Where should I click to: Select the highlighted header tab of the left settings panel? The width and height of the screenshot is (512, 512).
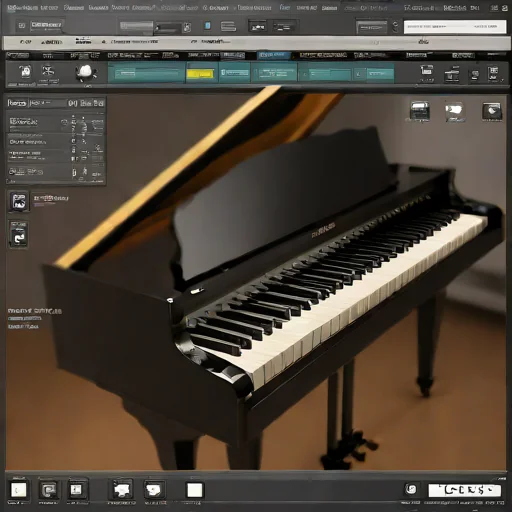pos(17,103)
